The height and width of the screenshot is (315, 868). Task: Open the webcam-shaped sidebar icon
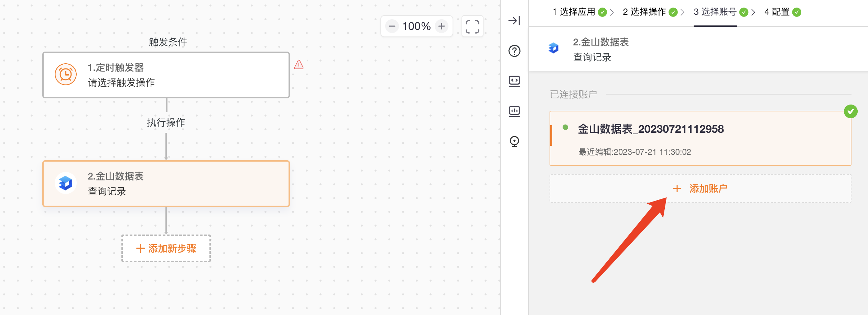[514, 141]
